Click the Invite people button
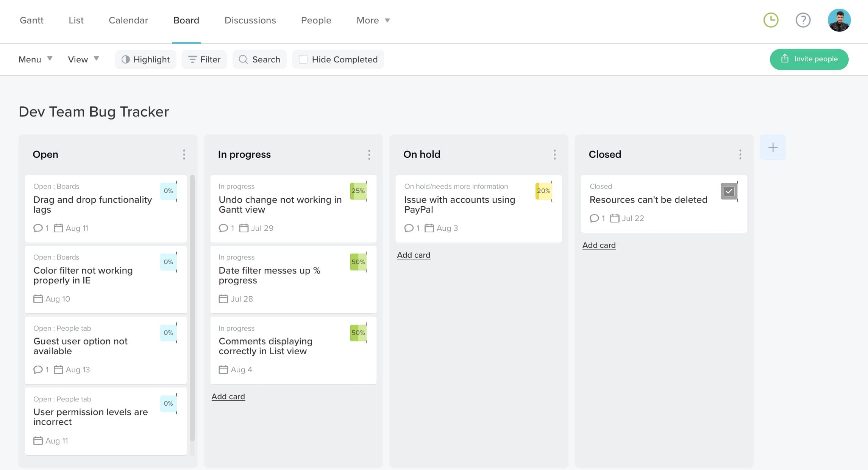Viewport: 868px width, 470px height. click(809, 59)
